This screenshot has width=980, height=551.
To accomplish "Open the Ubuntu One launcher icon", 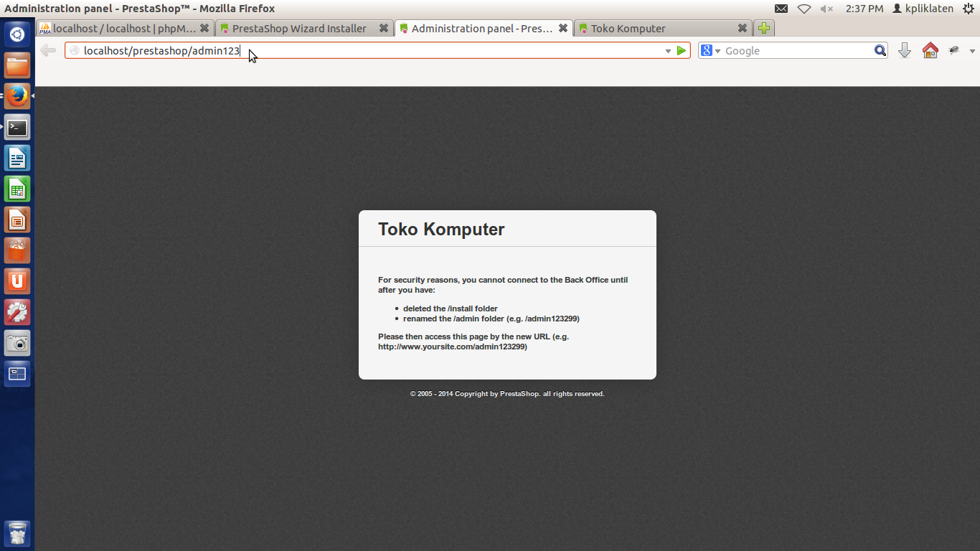I will pos(17,281).
